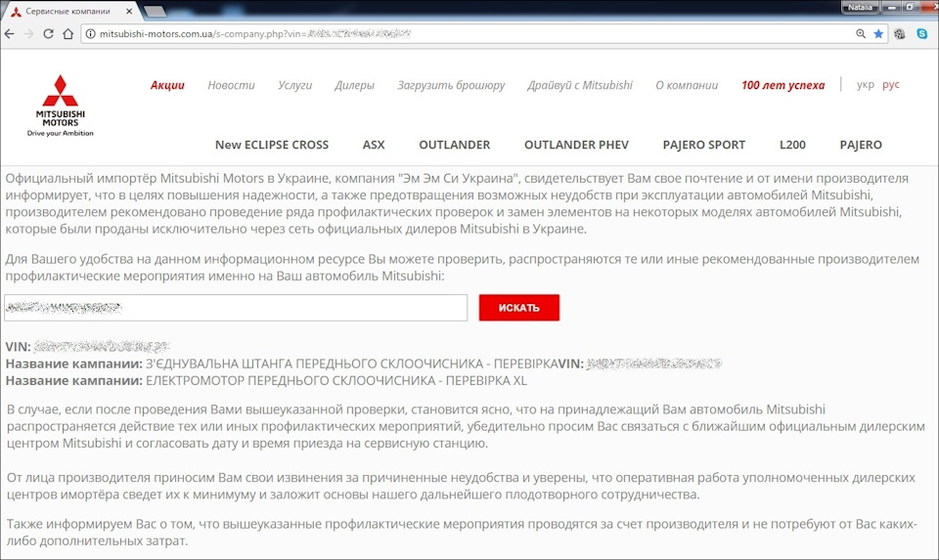939x560 pixels.
Task: Click Загрузить брошюру link
Action: pyautogui.click(x=451, y=85)
